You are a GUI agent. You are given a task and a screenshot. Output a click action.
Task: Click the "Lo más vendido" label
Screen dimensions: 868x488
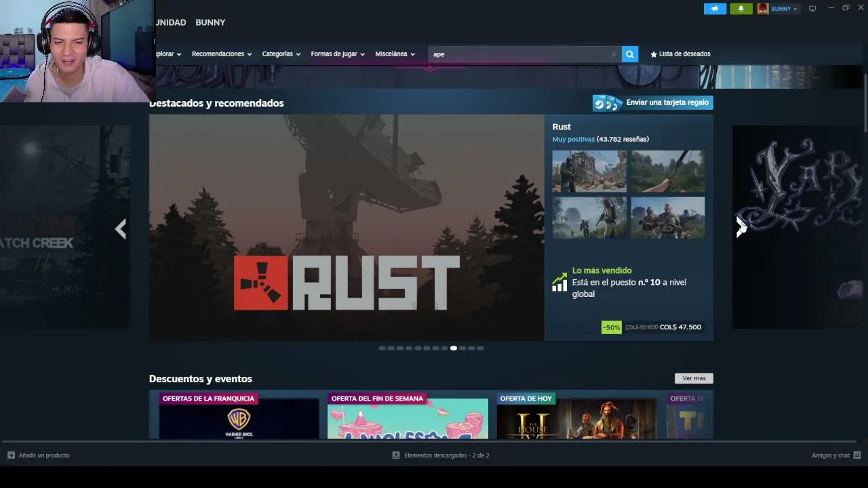pos(601,270)
